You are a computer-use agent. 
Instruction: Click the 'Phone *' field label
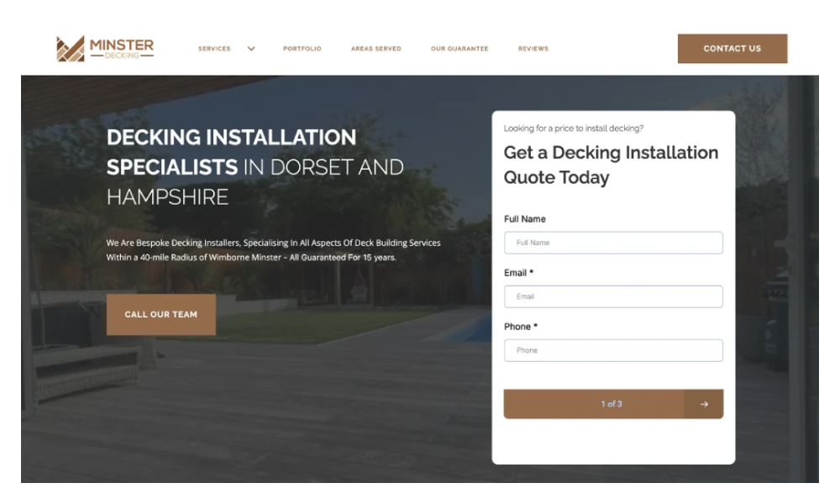[521, 327]
